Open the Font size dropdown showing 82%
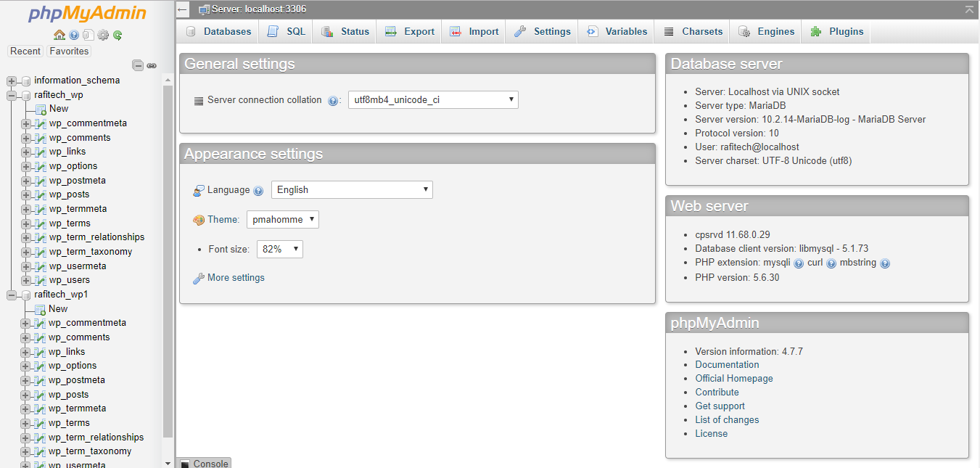 point(280,249)
